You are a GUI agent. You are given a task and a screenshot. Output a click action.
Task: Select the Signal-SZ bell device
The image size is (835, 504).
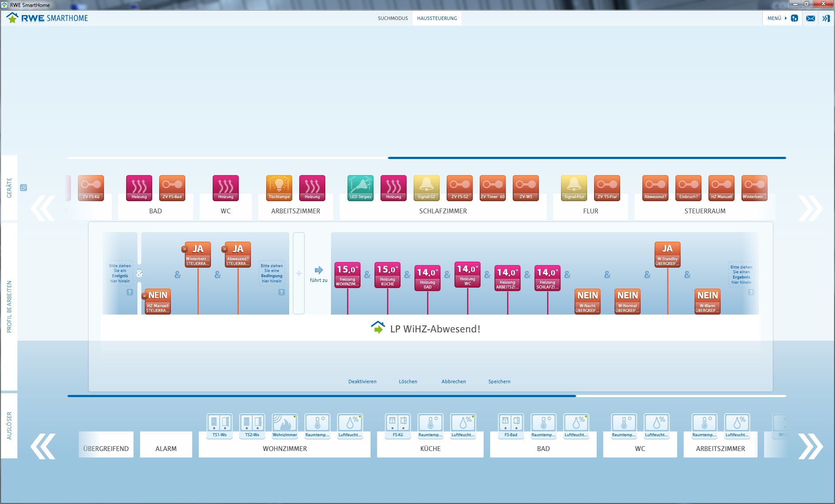click(x=427, y=188)
